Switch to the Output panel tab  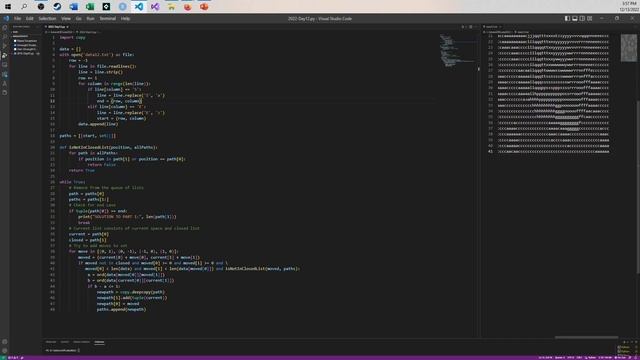click(64, 342)
